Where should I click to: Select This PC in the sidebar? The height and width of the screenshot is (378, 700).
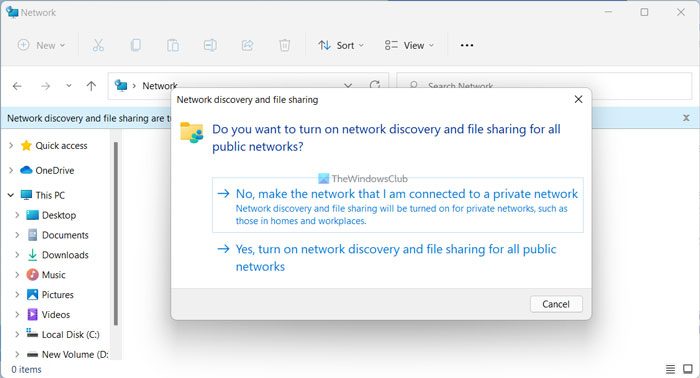click(x=50, y=195)
